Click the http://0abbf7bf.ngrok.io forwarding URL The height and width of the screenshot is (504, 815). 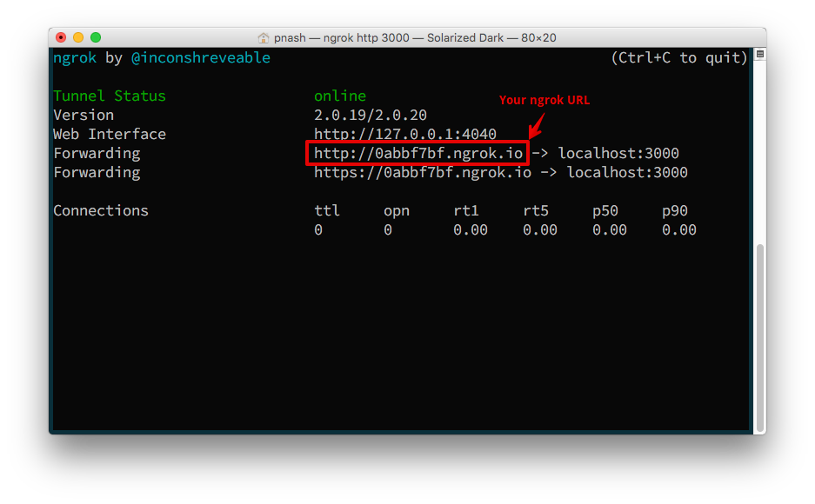pos(418,154)
